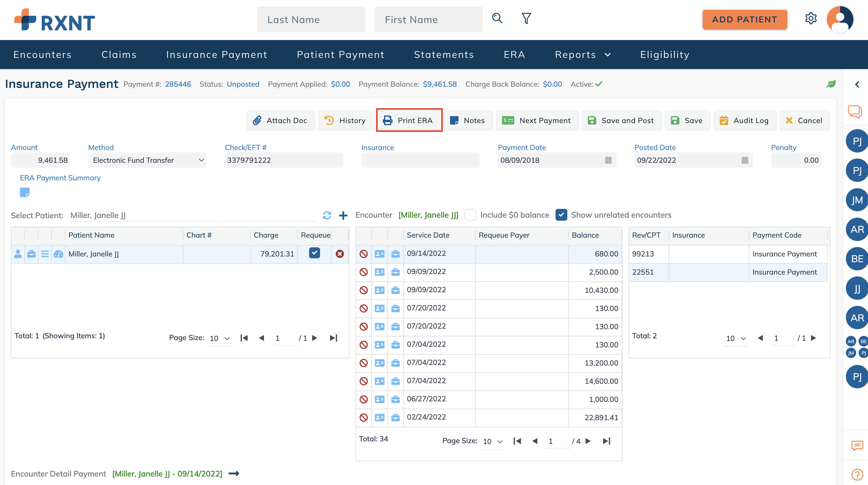Viewport: 868px width, 485px height.
Task: Open the Method dropdown Electronic Fund Transfer
Action: tap(147, 160)
